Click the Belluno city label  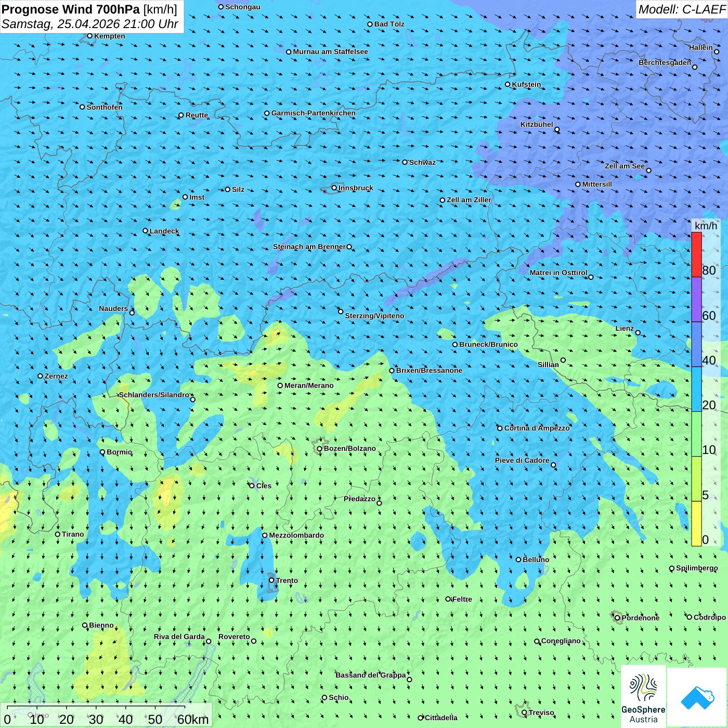coord(536,560)
